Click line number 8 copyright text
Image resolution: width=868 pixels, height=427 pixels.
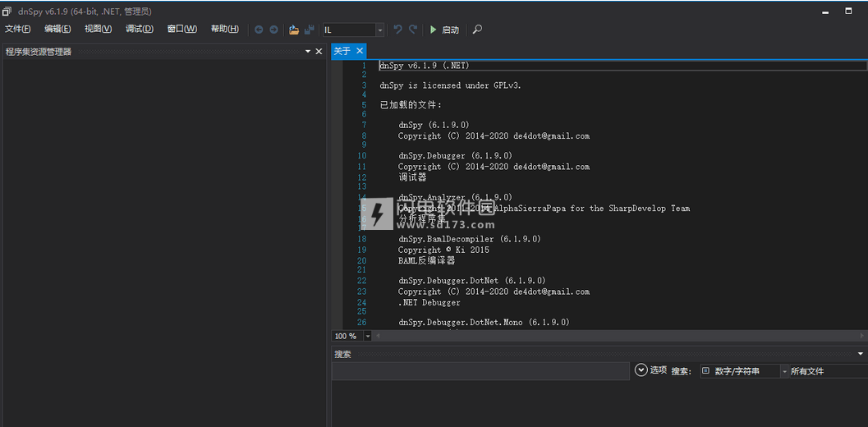tap(494, 135)
